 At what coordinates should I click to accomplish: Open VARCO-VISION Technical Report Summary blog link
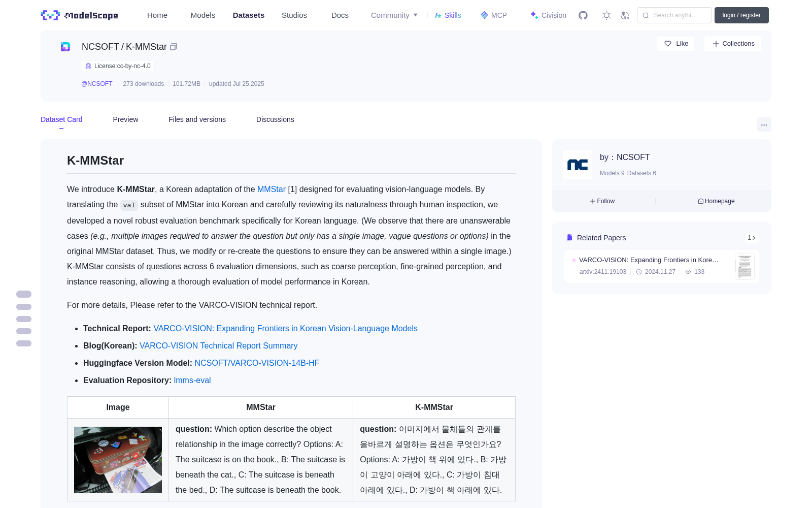coord(219,345)
